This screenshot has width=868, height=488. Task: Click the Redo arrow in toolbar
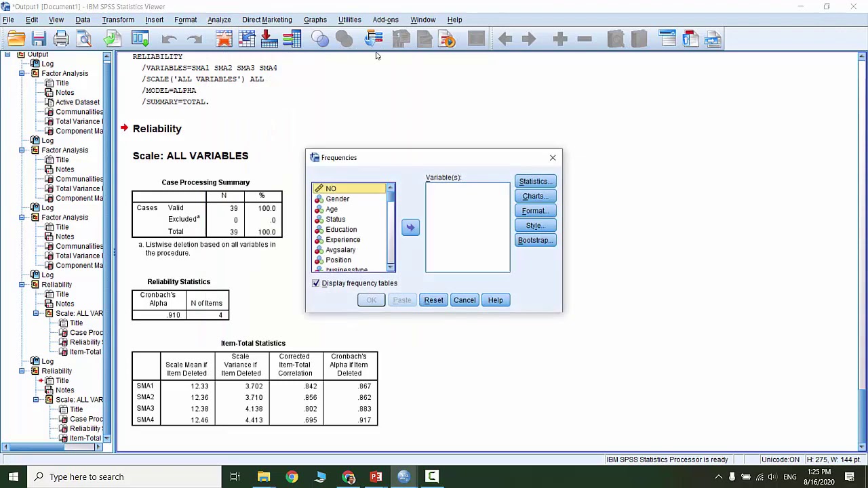(194, 39)
